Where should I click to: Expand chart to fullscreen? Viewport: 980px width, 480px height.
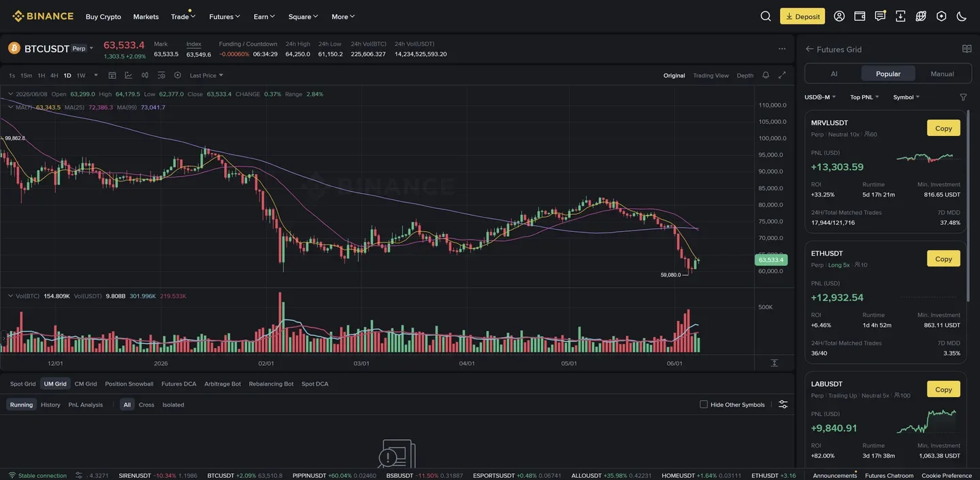point(782,75)
